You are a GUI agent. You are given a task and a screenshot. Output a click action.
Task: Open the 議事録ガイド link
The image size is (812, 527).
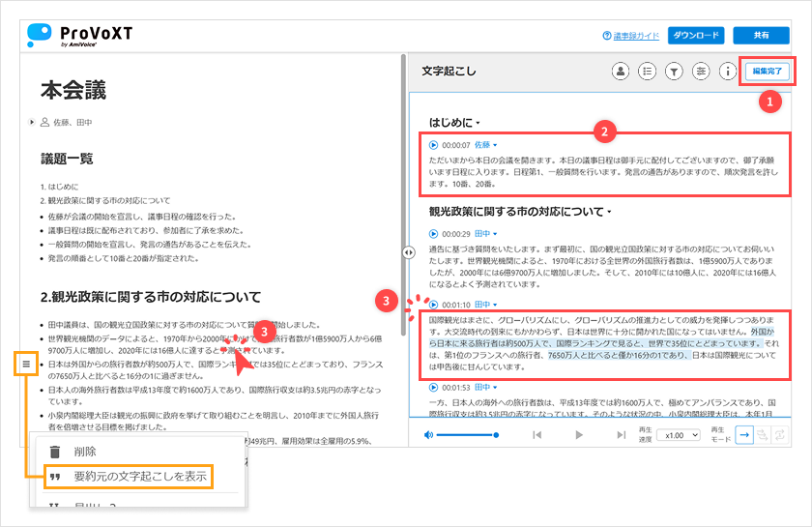[x=630, y=36]
